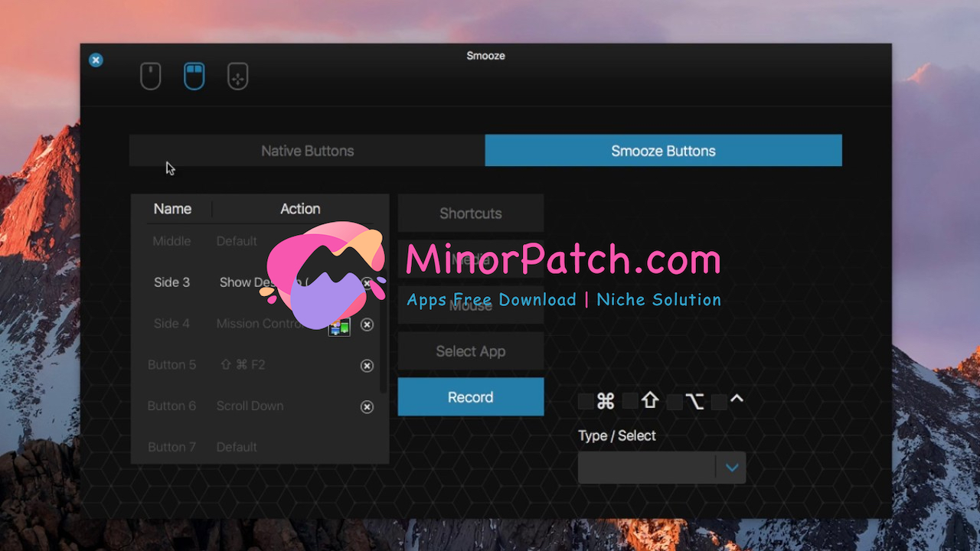Select the Button 5 row

tap(260, 365)
